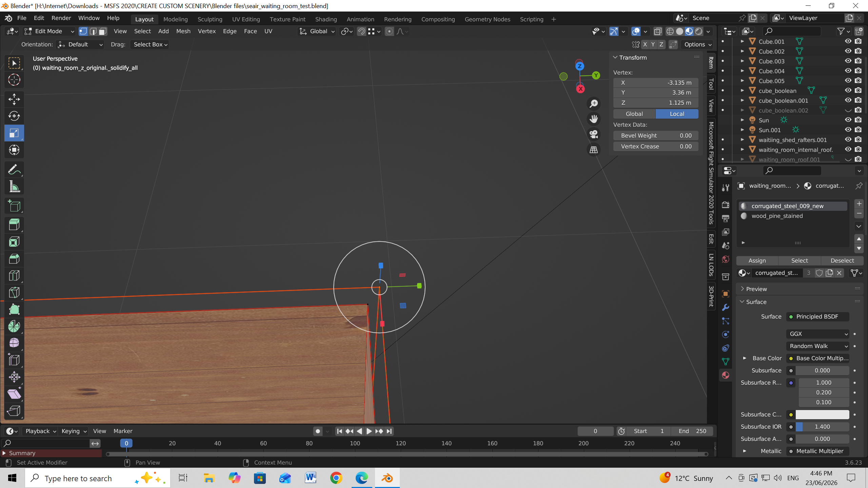Viewport: 868px width, 488px height.
Task: Open the Render menu
Action: click(x=61, y=18)
